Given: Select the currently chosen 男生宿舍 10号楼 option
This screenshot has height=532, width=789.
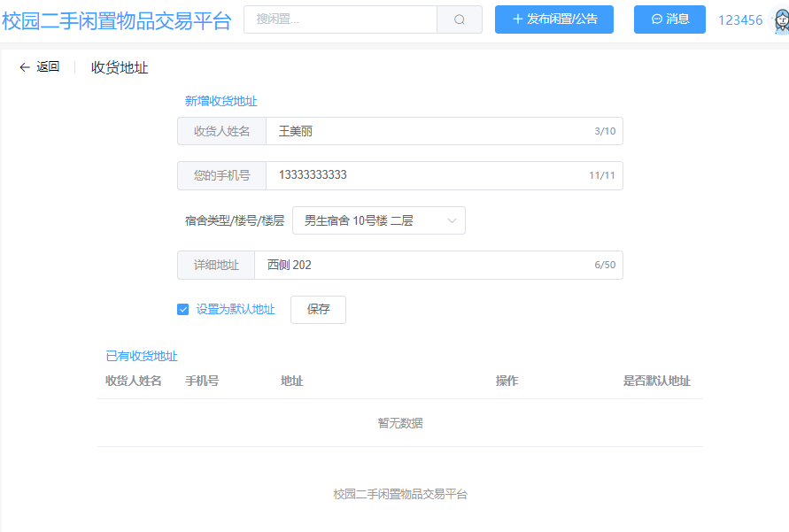Looking at the screenshot, I should pyautogui.click(x=363, y=220).
